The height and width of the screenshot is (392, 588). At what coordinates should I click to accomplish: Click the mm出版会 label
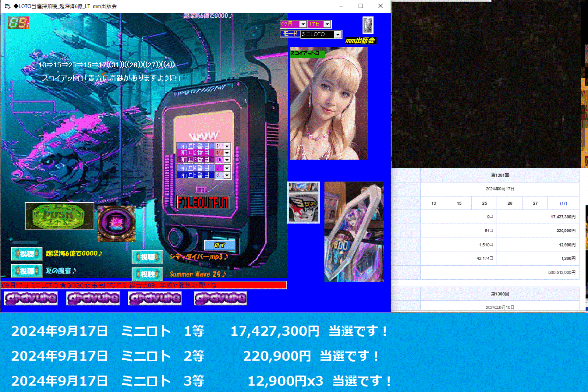361,41
